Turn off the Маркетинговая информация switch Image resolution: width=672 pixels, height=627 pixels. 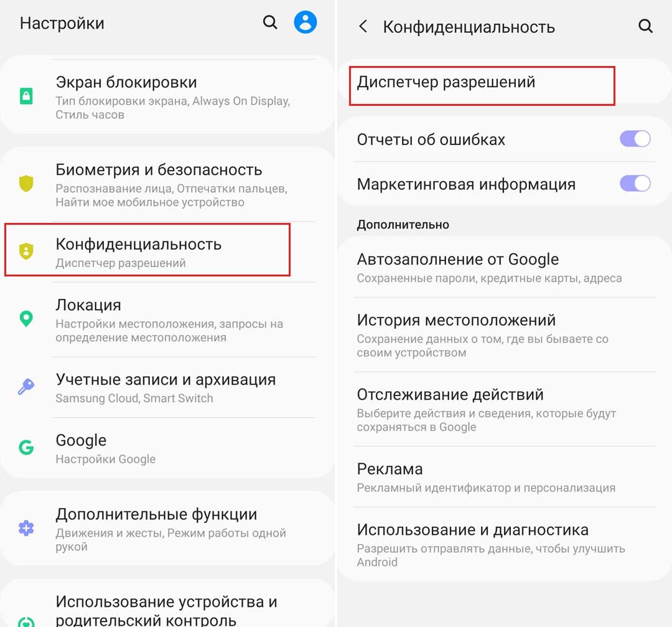635,184
